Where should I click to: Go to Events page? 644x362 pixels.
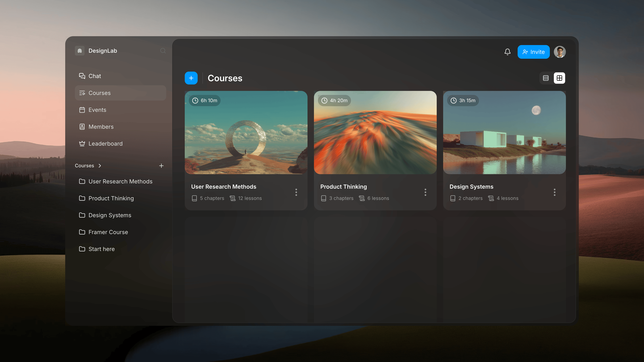coord(120,110)
